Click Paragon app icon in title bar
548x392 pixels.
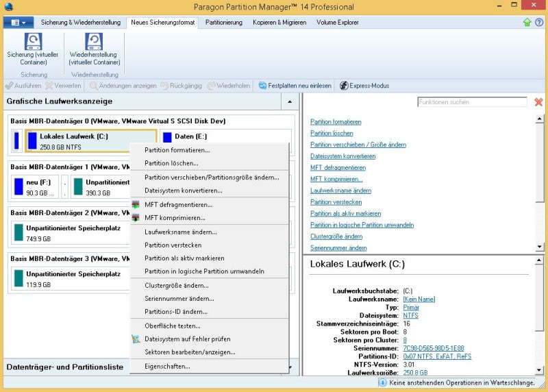point(8,6)
